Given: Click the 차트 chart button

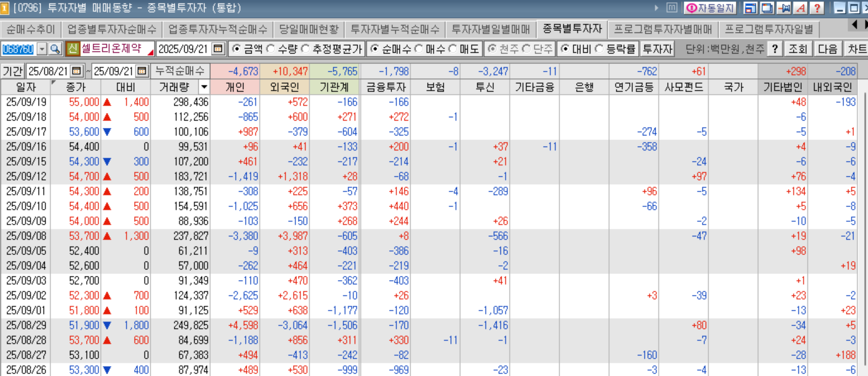Looking at the screenshot, I should [856, 49].
